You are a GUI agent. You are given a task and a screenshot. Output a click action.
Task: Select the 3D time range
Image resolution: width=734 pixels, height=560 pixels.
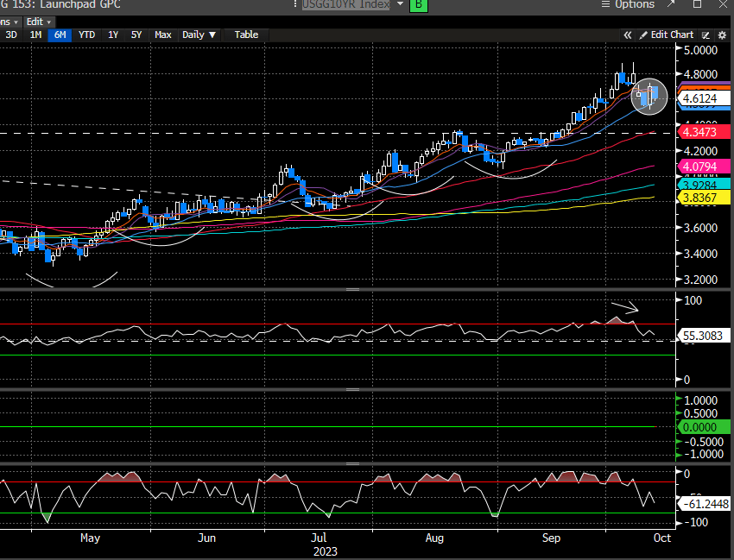pyautogui.click(x=11, y=35)
